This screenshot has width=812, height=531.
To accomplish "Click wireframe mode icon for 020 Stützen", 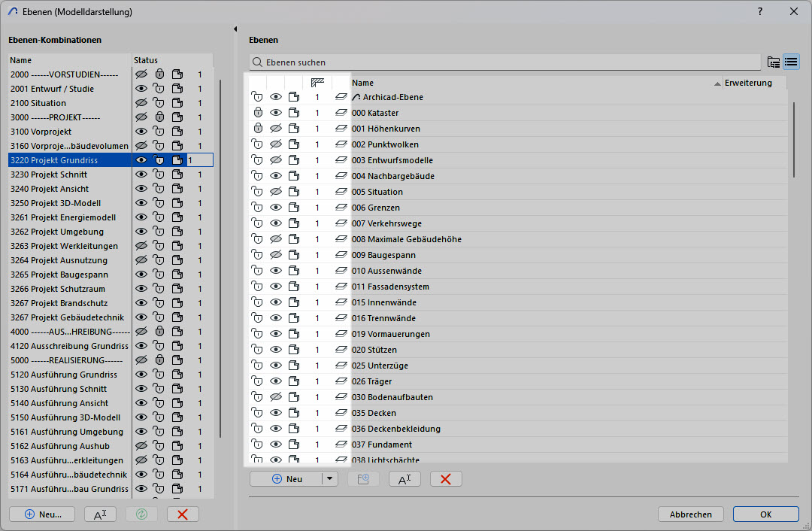I will (x=294, y=350).
